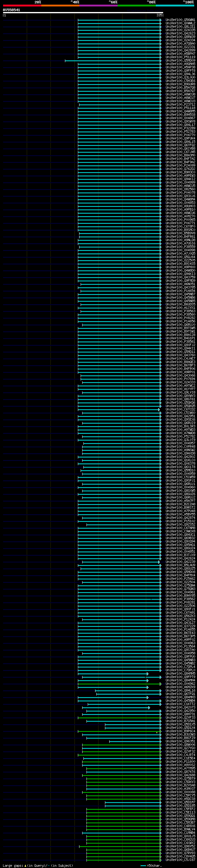
Task: Select hit label UniRef100_A9QMA5
Action: click(180, 64)
